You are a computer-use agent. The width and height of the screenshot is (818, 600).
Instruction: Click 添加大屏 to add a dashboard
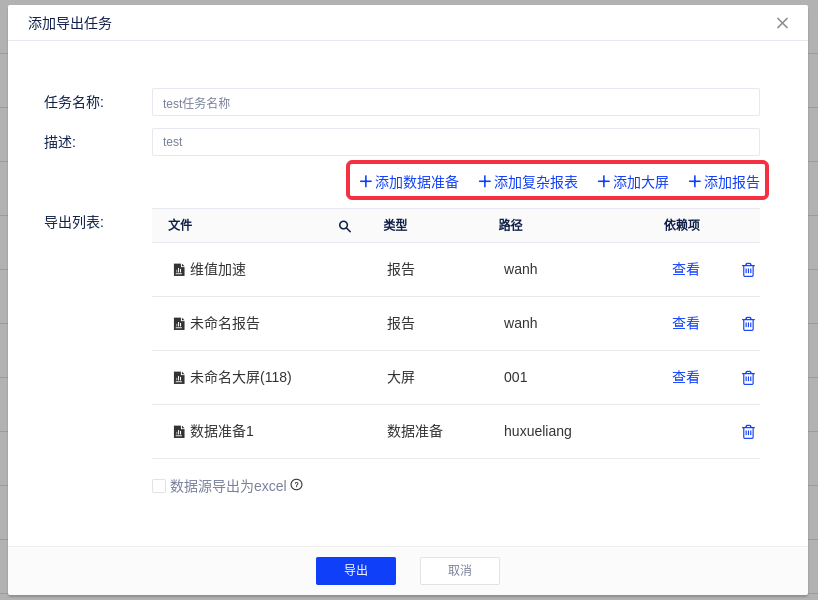coord(633,182)
